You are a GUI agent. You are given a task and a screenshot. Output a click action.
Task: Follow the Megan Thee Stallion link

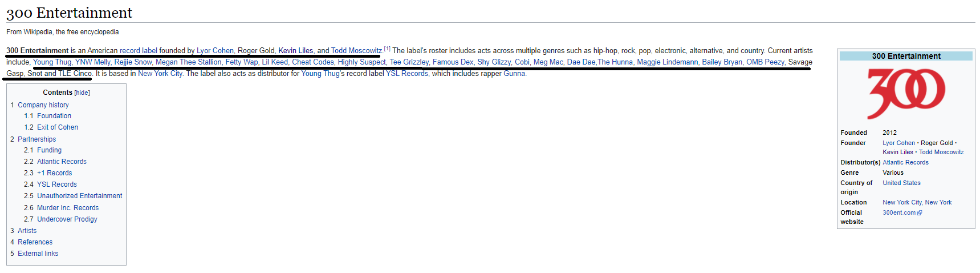click(189, 62)
